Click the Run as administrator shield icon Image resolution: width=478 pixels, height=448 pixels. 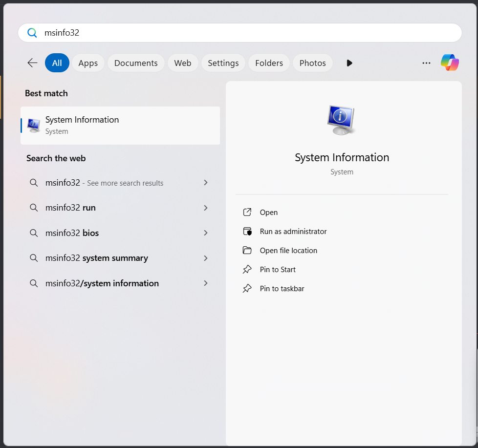tap(247, 231)
